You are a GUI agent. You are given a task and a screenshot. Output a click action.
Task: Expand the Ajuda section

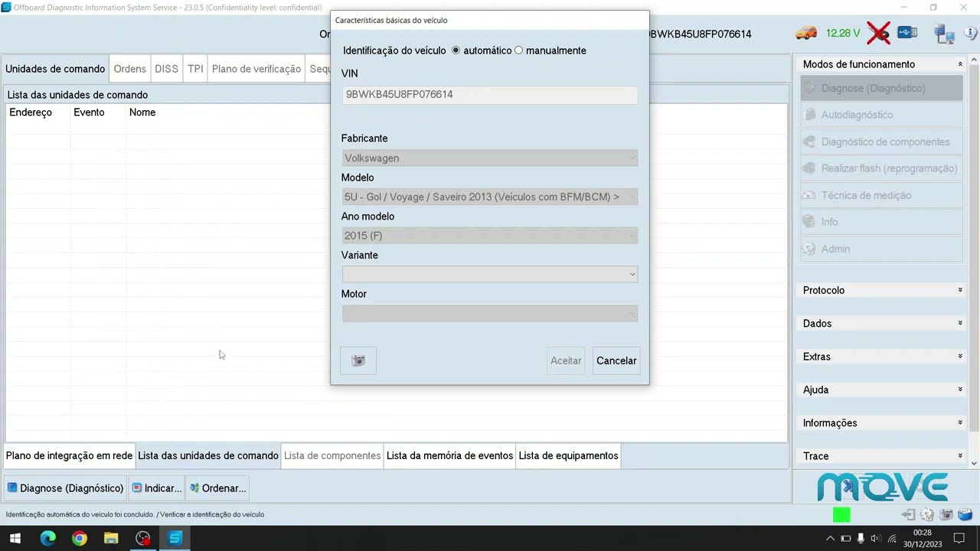881,390
